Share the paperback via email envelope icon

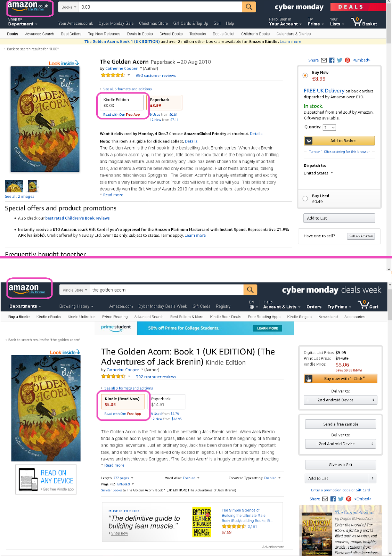324,60
